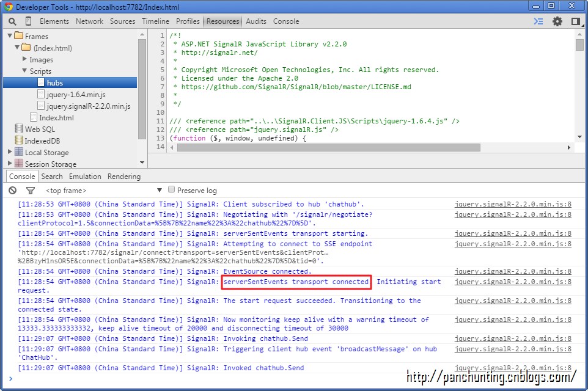The image size is (588, 391).
Task: Click sidebar tree vertical scrollbar
Action: (142, 89)
